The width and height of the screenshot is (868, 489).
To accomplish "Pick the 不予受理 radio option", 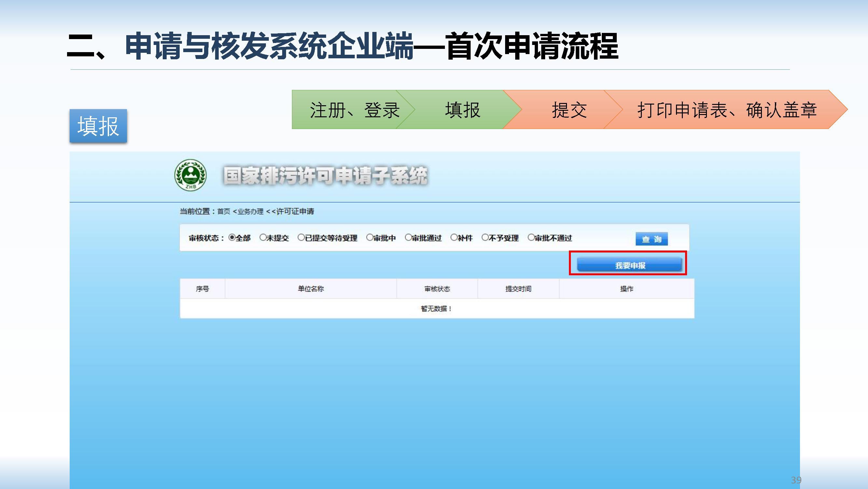I will [x=485, y=237].
